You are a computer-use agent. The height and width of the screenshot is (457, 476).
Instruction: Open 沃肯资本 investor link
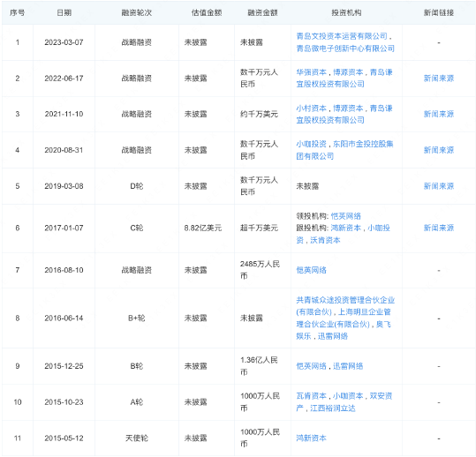tap(325, 240)
